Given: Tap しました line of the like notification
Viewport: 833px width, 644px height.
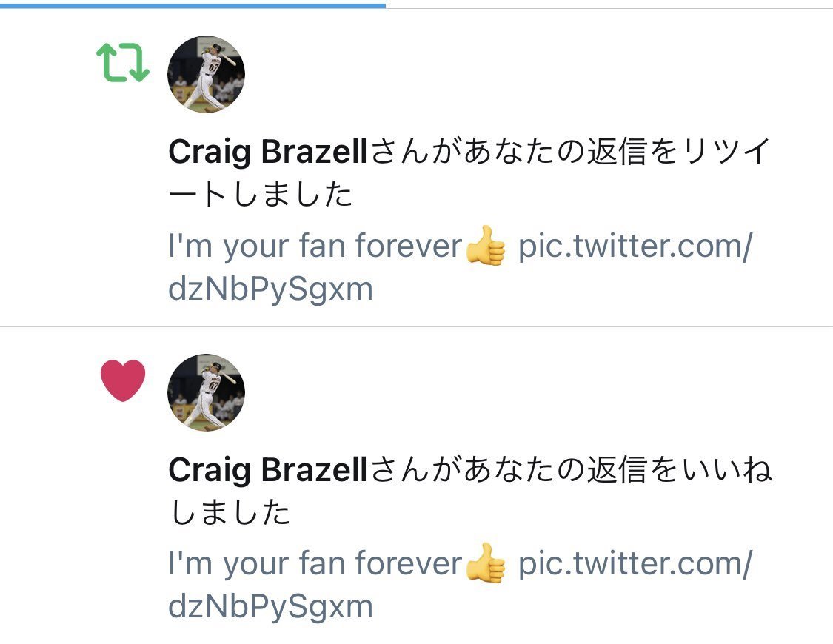Looking at the screenshot, I should [x=230, y=511].
